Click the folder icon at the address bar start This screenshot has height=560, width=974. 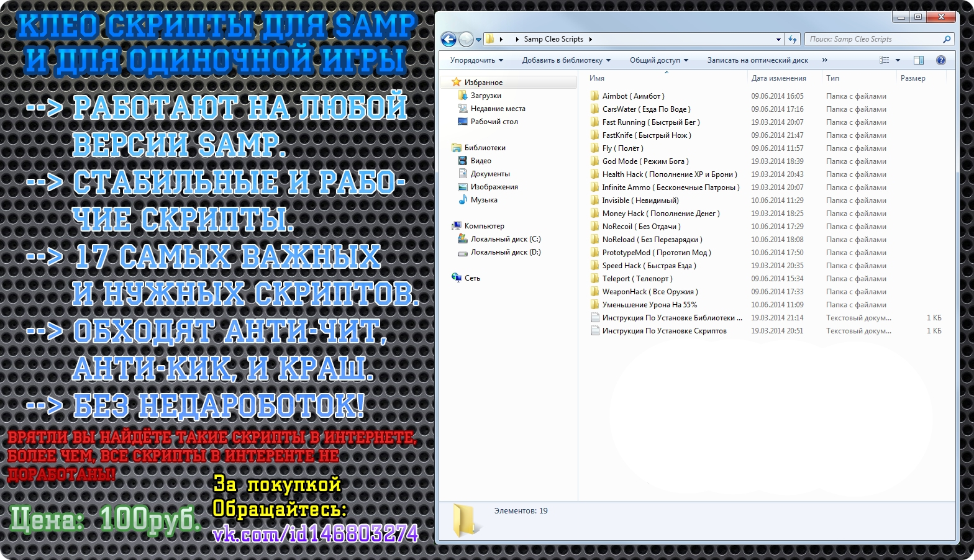tap(489, 39)
